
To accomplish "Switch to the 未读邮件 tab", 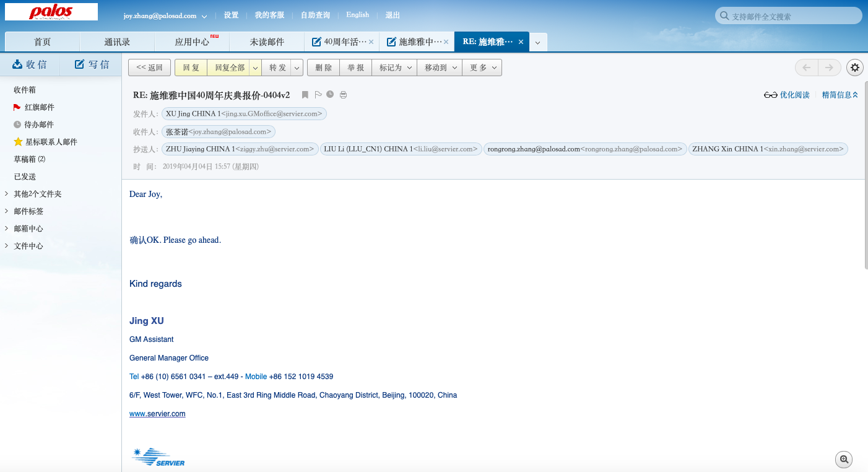I will click(x=267, y=42).
